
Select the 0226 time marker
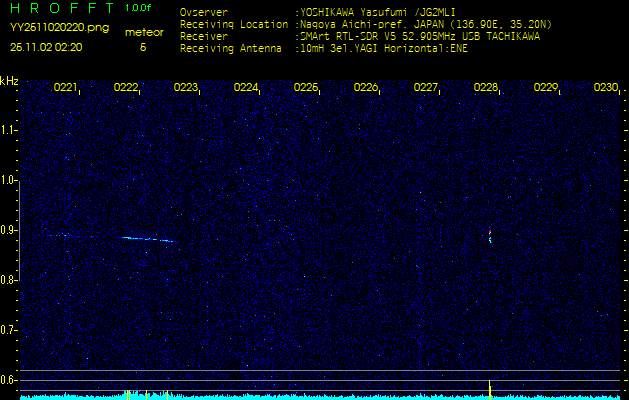365,87
